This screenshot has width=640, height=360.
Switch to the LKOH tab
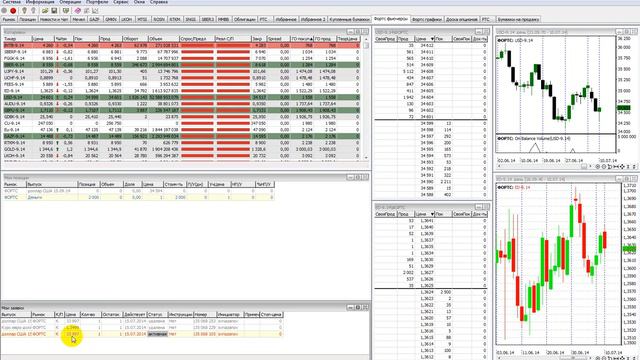pos(127,19)
